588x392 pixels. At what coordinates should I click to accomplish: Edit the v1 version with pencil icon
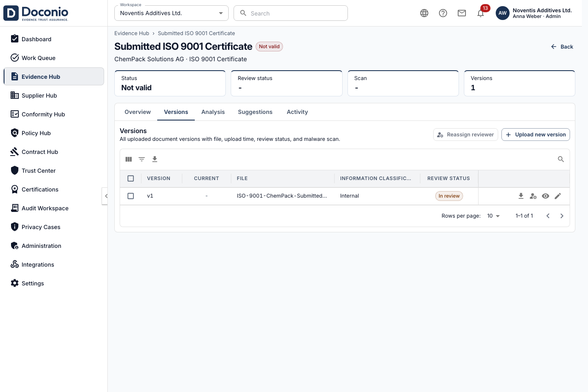[x=558, y=196]
